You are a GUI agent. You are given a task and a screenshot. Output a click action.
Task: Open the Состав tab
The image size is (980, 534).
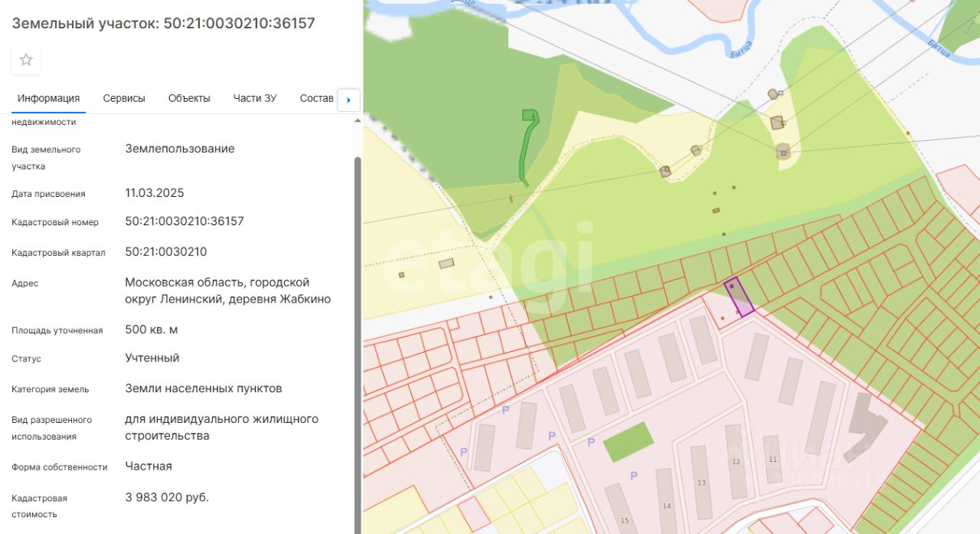[x=317, y=98]
